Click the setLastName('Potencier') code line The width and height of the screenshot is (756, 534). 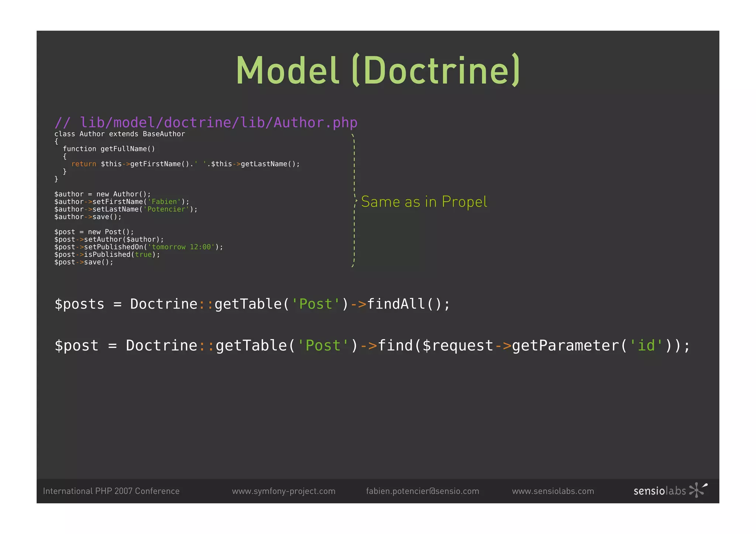(x=126, y=209)
